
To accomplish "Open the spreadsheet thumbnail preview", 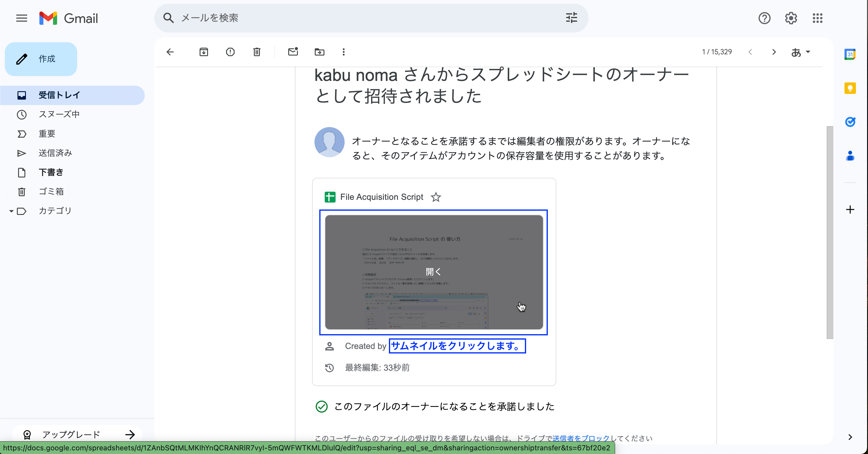I will coord(434,272).
